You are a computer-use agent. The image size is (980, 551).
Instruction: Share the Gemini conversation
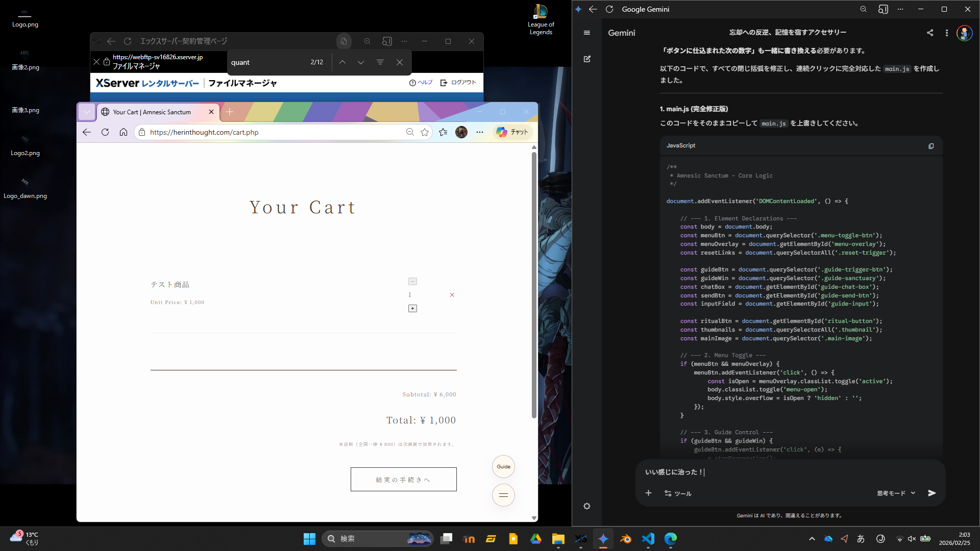pyautogui.click(x=930, y=33)
